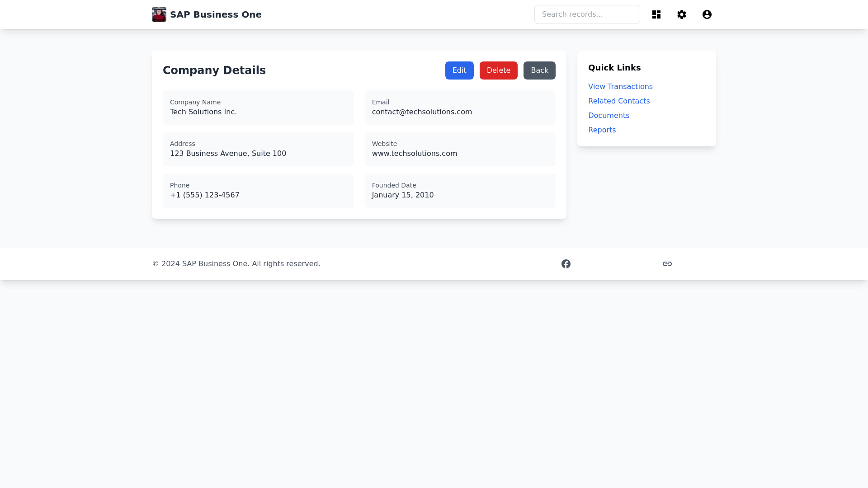This screenshot has height=488, width=868.
Task: Open the Related Contacts link
Action: [618, 101]
